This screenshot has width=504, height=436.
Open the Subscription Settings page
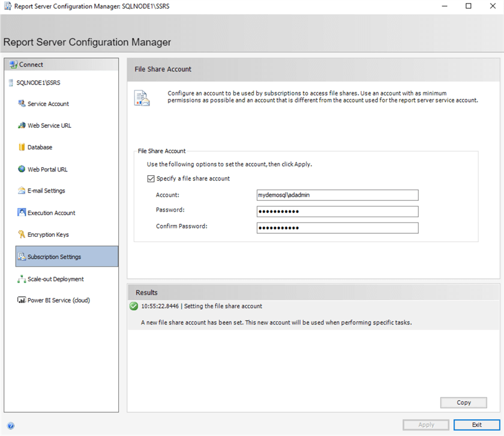54,257
